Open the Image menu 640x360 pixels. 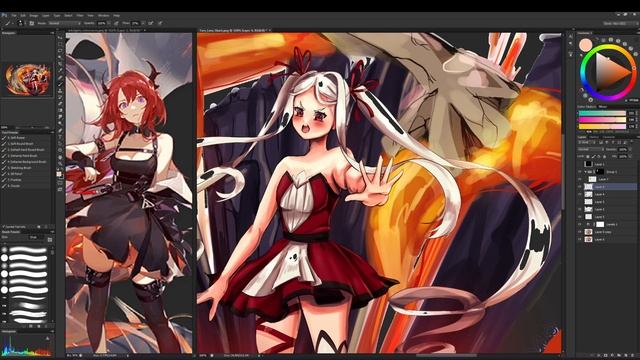(34, 16)
